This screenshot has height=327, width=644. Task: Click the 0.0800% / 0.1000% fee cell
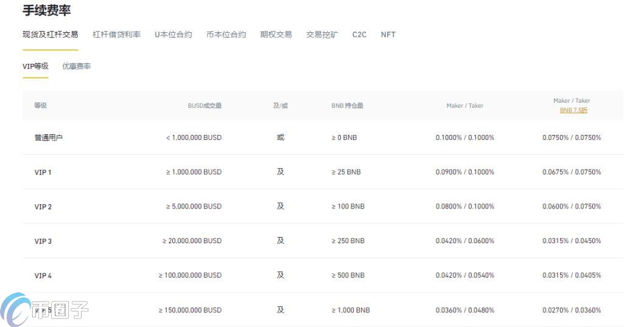(465, 207)
